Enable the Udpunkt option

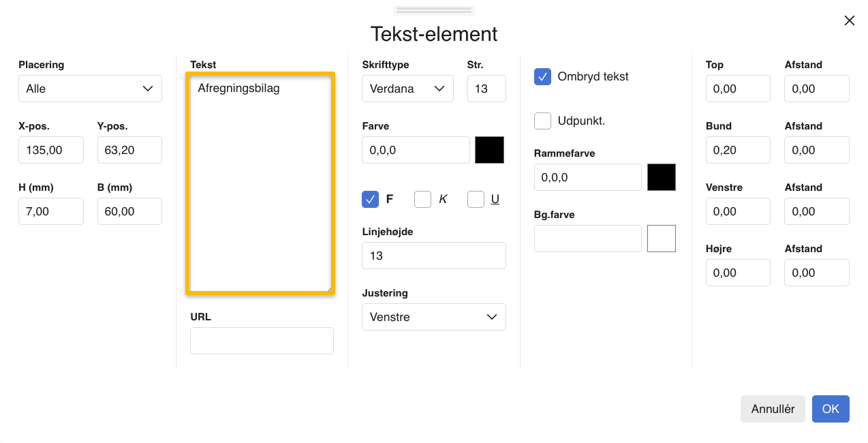click(542, 121)
